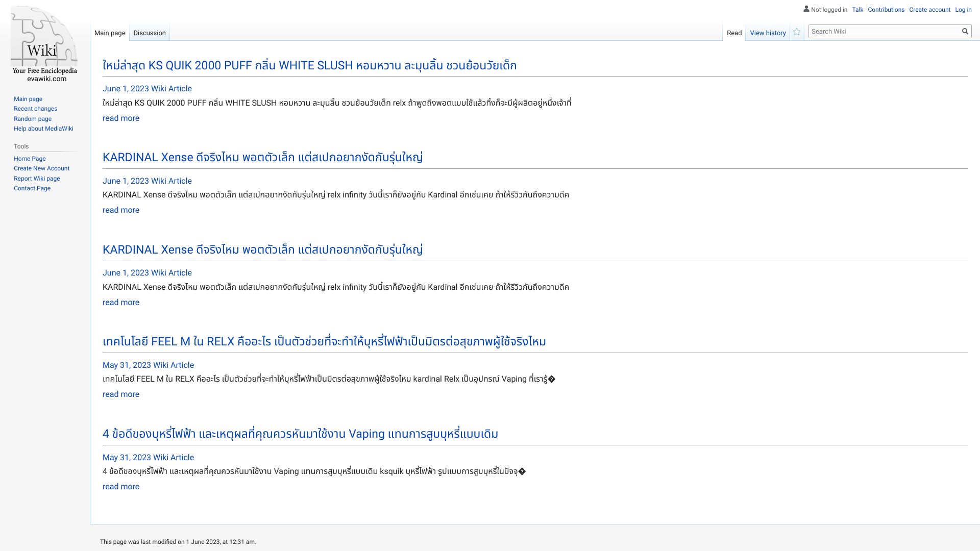Open the Talk link
The height and width of the screenshot is (551, 980).
pyautogui.click(x=857, y=10)
